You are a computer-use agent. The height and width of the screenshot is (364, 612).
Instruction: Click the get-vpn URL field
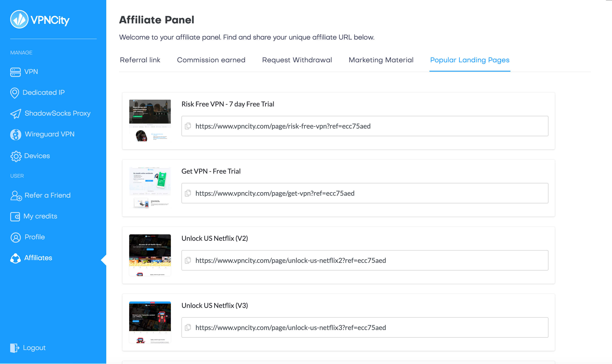click(x=365, y=193)
